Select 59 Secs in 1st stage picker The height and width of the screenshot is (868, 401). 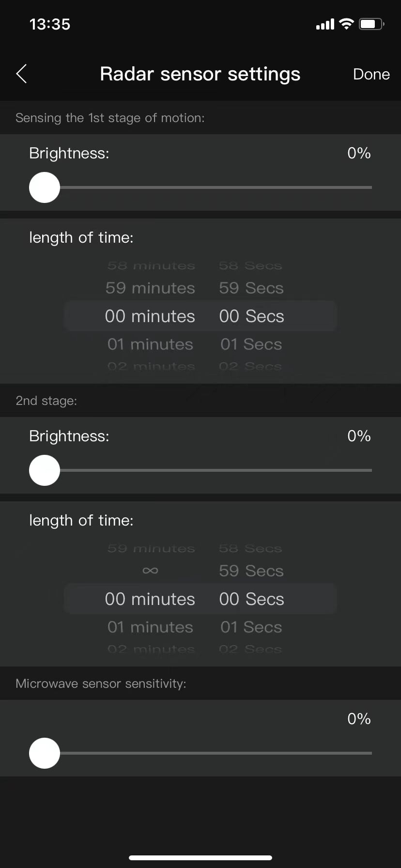click(251, 288)
